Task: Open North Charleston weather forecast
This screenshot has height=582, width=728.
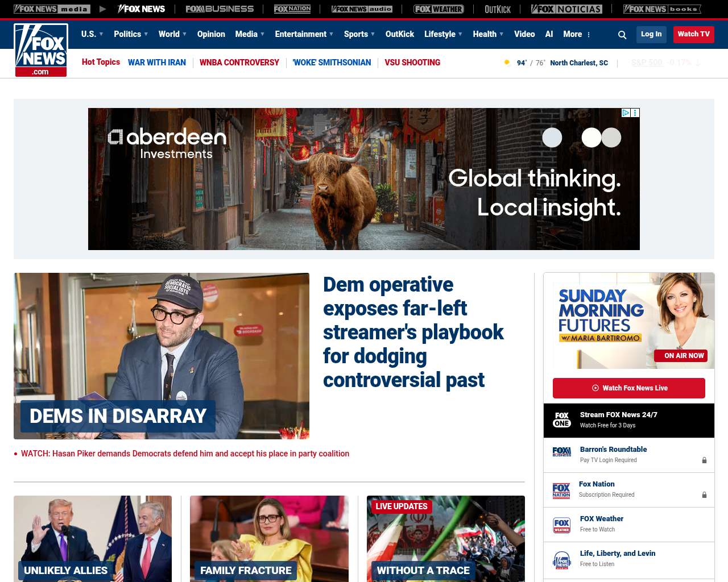Action: (579, 63)
